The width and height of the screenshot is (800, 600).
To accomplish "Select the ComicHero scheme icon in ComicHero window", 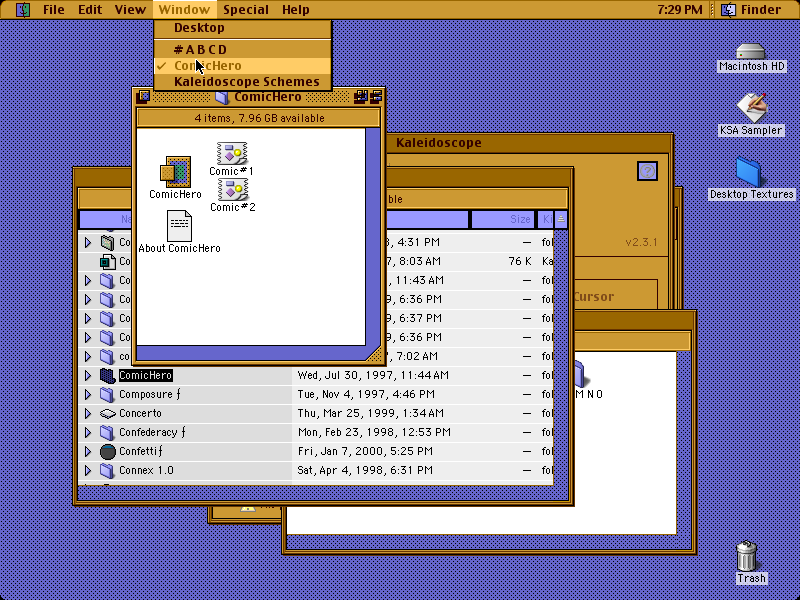I will coord(176,172).
